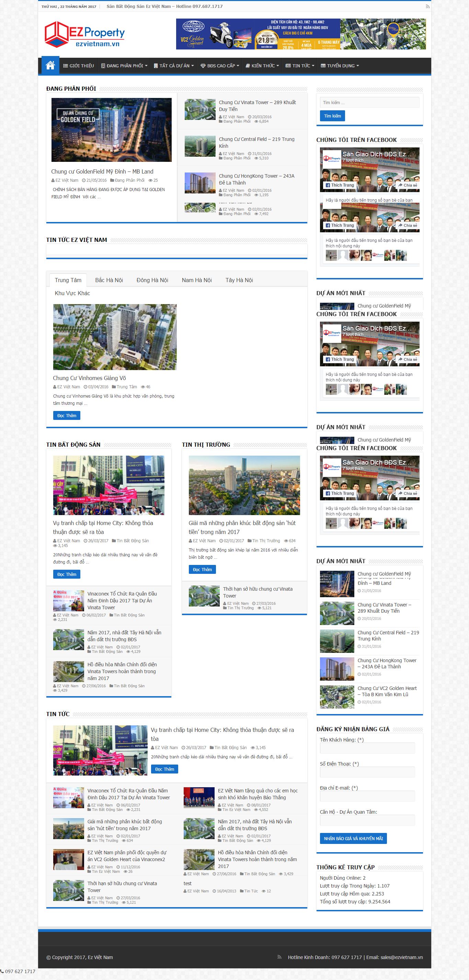Click sales@ezvietnam.vn email in footer
469x980 pixels.
click(x=402, y=957)
